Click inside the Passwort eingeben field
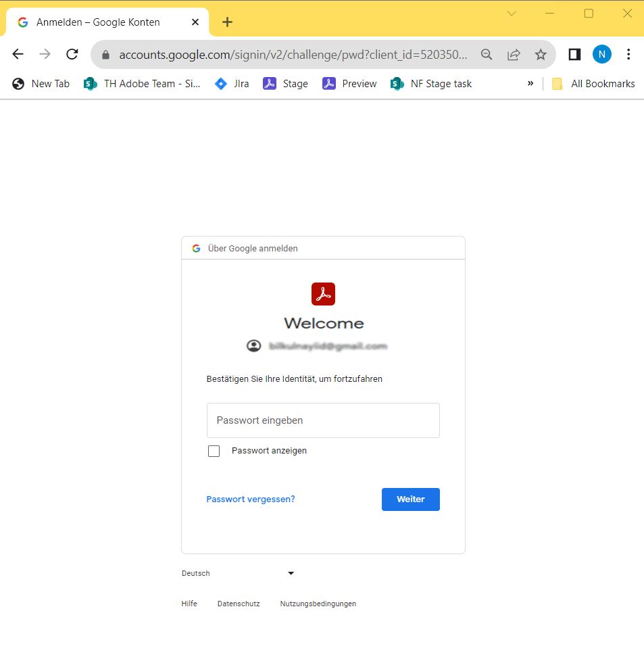Image resolution: width=644 pixels, height=661 pixels. (x=323, y=420)
